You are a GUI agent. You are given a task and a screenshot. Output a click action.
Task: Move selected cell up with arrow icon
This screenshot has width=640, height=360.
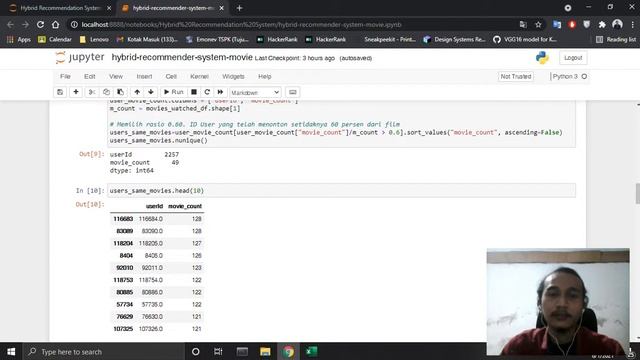click(137, 92)
